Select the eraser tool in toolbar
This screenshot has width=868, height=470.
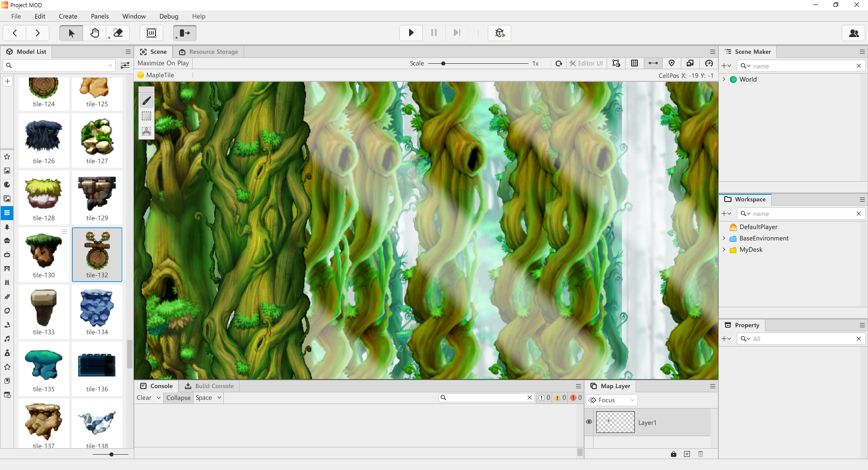(x=118, y=33)
